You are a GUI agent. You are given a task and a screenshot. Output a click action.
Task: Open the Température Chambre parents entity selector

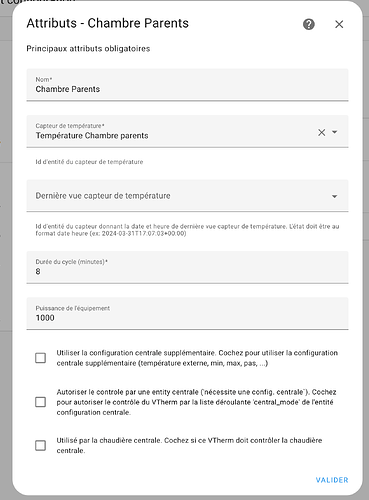[172, 131]
